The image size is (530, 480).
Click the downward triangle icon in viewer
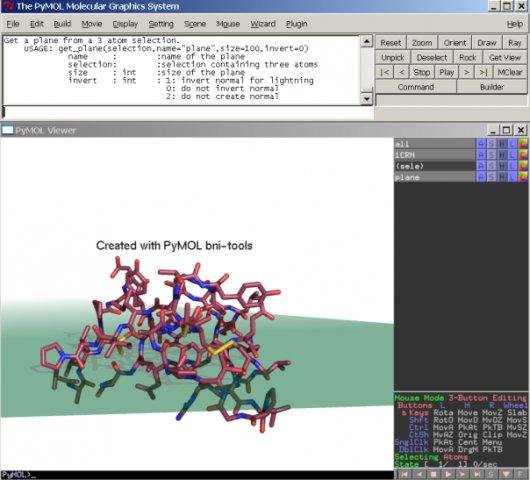[505, 475]
